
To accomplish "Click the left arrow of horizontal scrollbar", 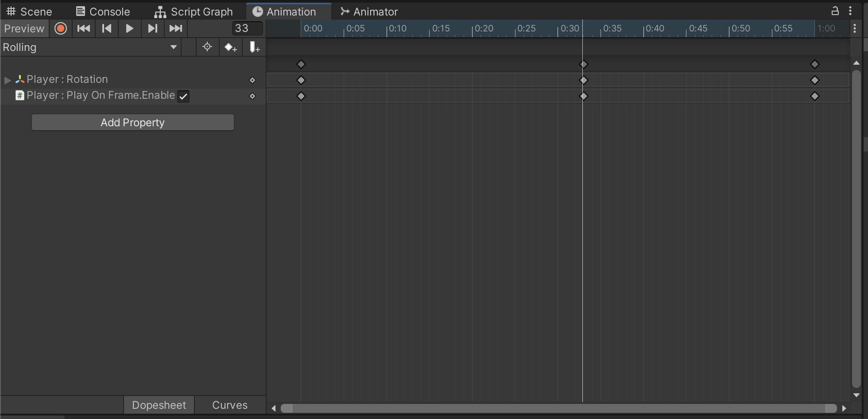I will 274,408.
